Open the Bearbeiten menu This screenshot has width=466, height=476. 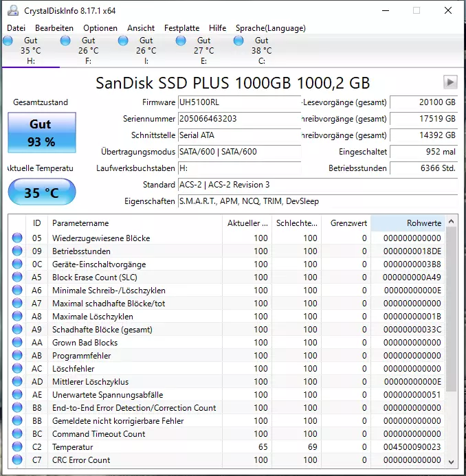pos(54,28)
